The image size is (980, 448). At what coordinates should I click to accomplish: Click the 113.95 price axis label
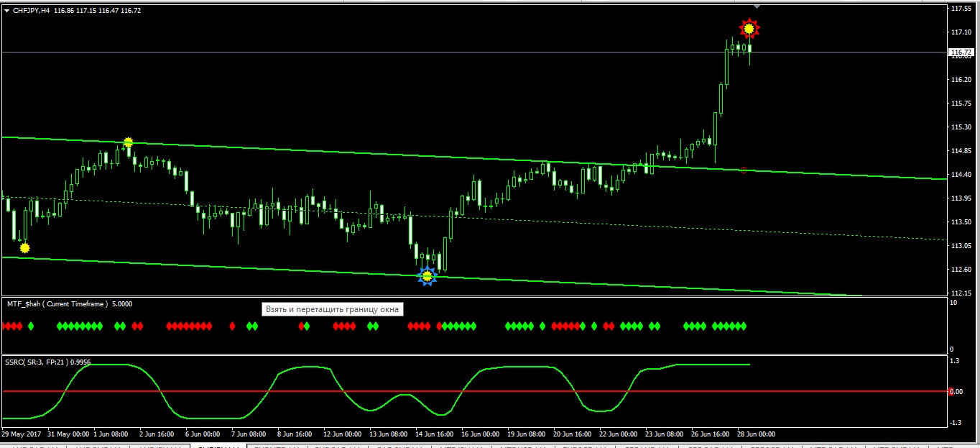click(961, 198)
